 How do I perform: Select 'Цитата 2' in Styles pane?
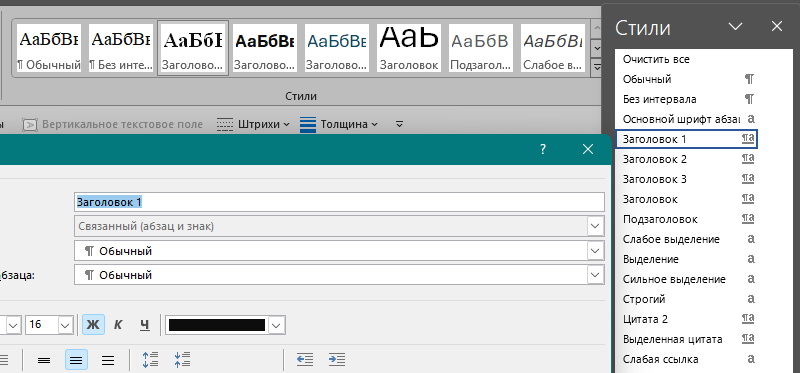coord(686,319)
